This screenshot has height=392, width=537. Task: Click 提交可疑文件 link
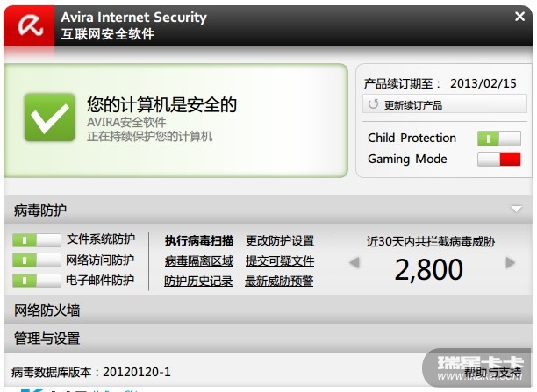coord(279,260)
